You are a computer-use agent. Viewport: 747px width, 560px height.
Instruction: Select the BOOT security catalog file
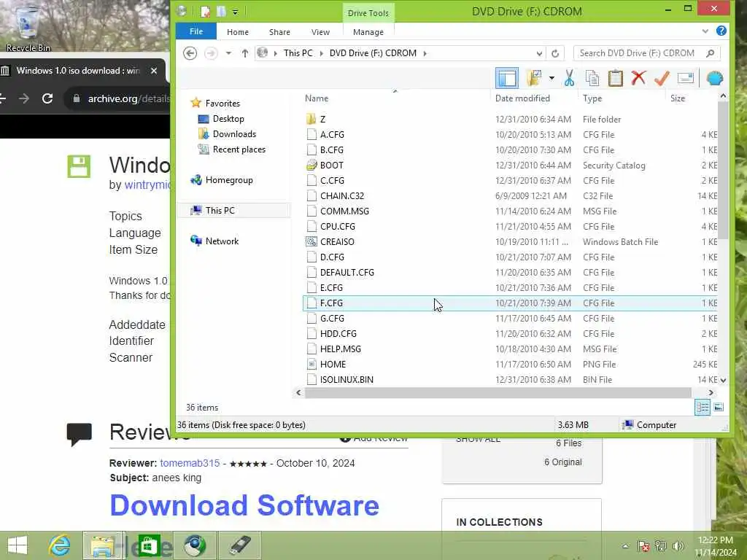point(332,166)
